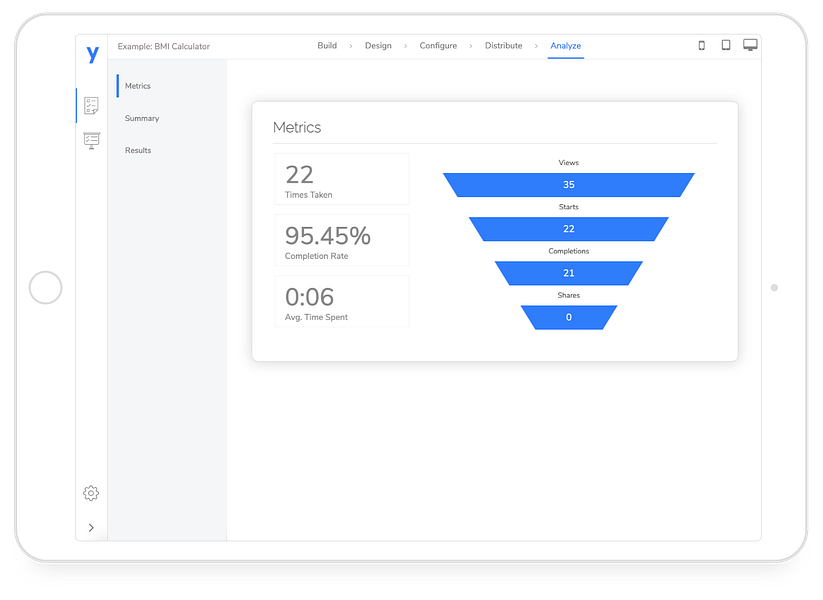Expand the sidebar with the chevron arrow

[x=91, y=528]
